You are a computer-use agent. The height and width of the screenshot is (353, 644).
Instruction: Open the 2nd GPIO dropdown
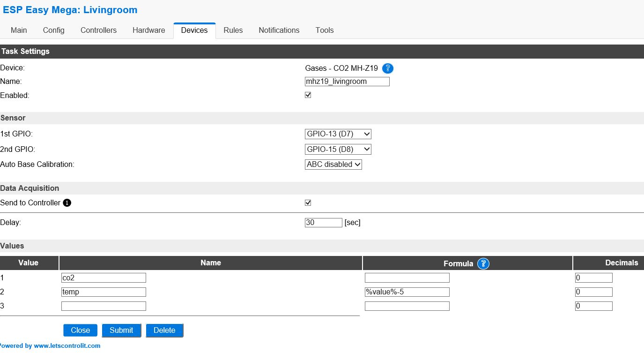(338, 149)
